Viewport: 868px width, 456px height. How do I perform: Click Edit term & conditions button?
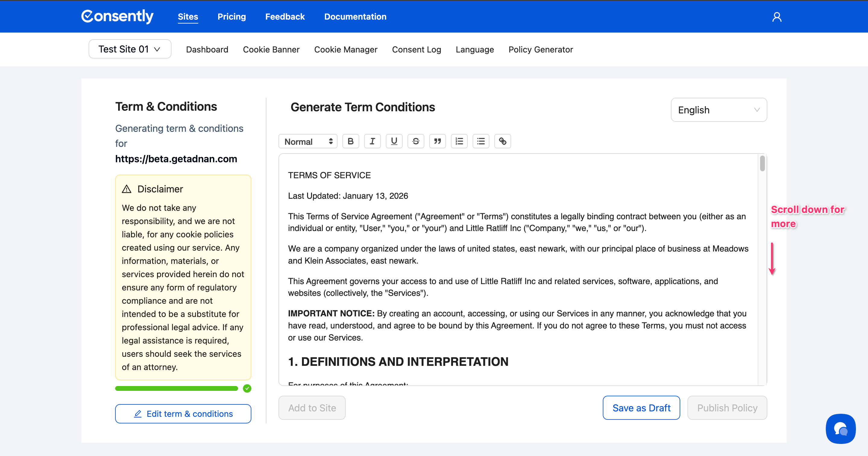(x=183, y=413)
